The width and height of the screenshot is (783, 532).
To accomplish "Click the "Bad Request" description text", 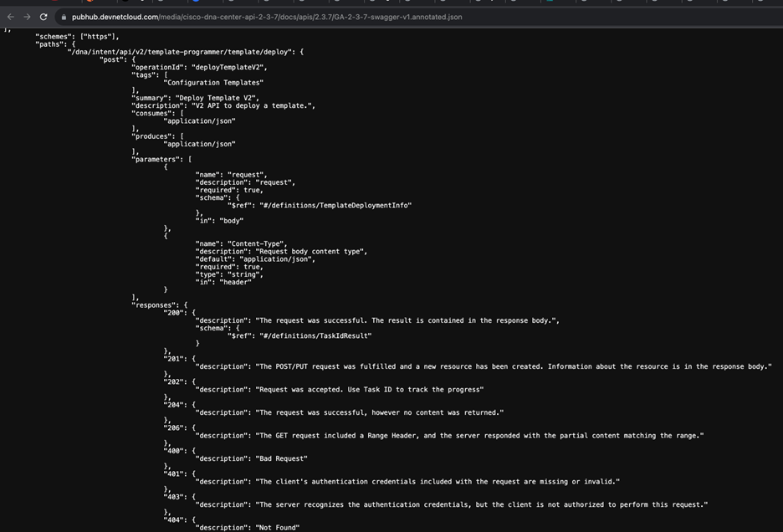I will [x=281, y=458].
